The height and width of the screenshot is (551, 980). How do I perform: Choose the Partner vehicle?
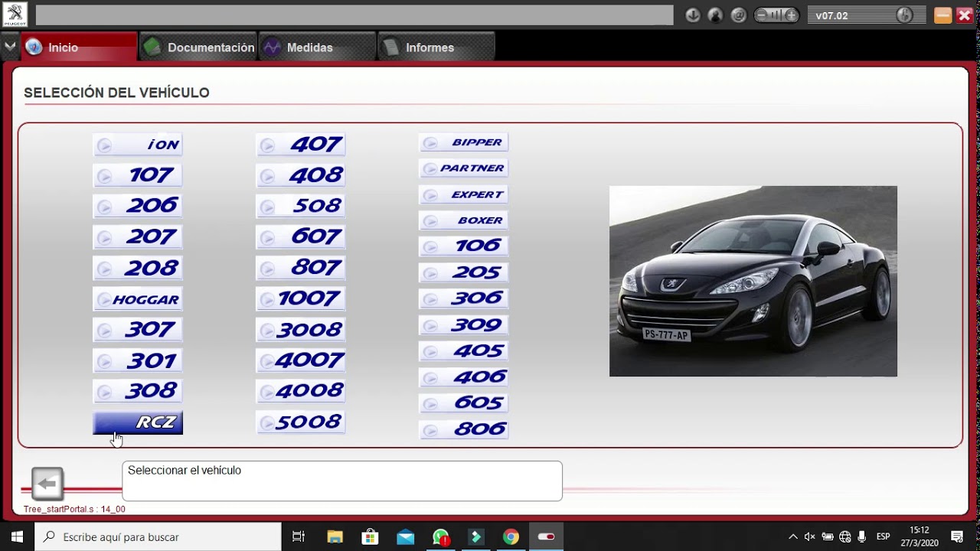[x=464, y=168]
